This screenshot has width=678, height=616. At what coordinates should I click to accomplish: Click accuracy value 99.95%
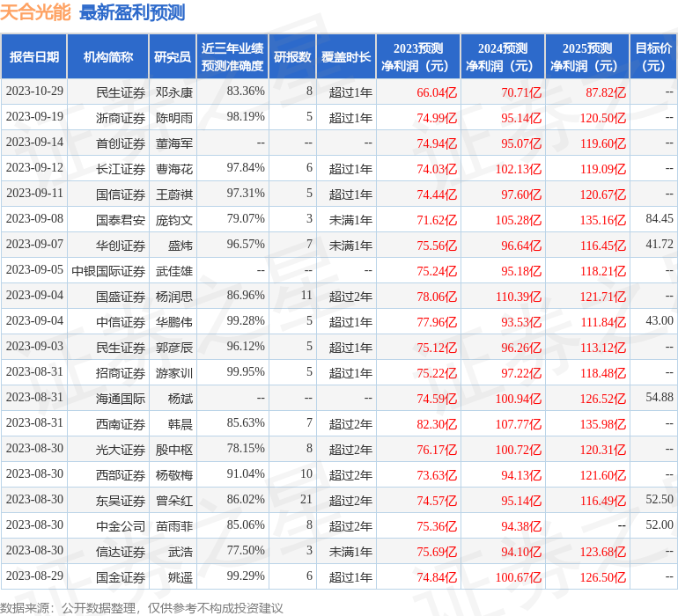click(x=246, y=371)
